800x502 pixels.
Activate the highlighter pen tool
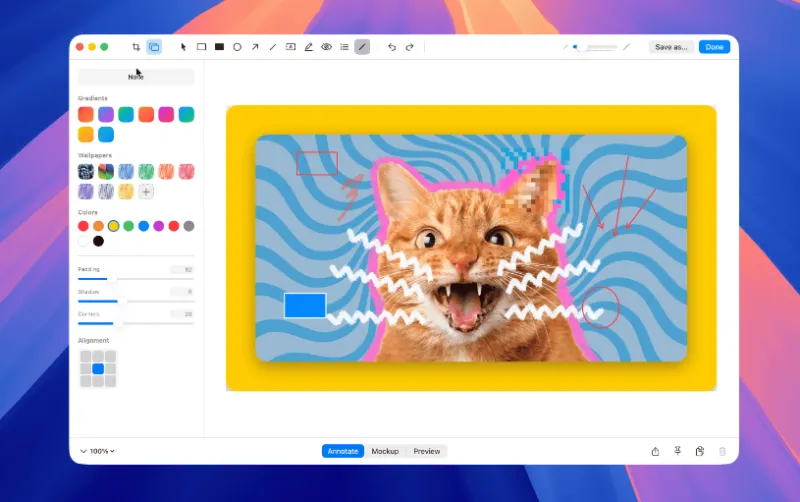click(309, 47)
